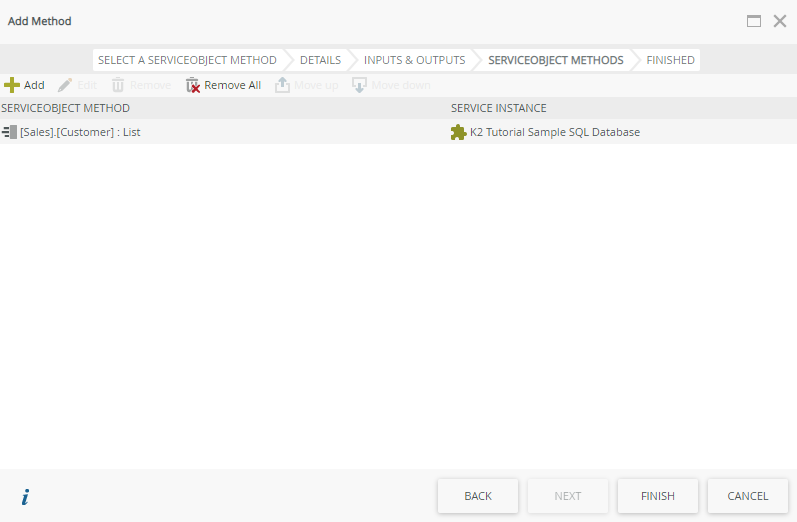Select the ServiceObject Methods step

click(x=556, y=60)
